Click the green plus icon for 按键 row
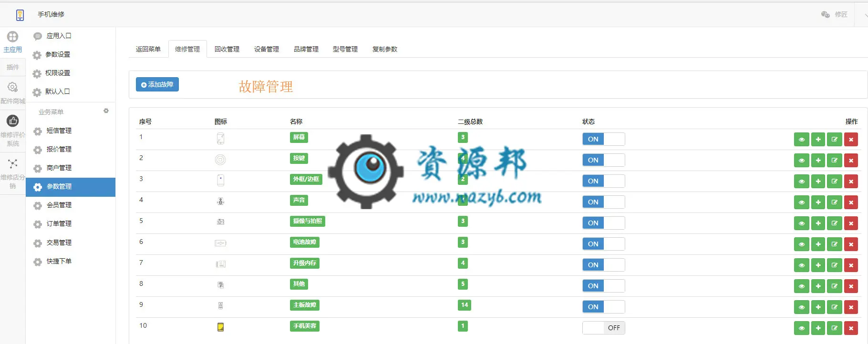 (x=818, y=161)
